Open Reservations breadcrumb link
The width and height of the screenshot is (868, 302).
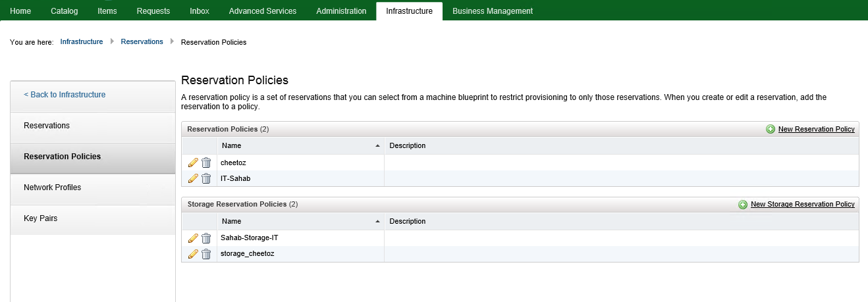(x=142, y=42)
